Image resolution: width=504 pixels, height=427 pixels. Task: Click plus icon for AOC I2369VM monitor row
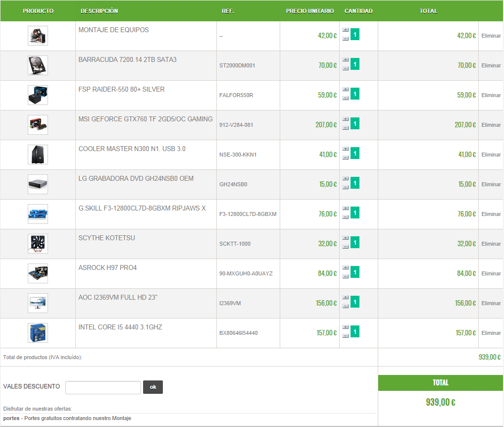point(345,298)
